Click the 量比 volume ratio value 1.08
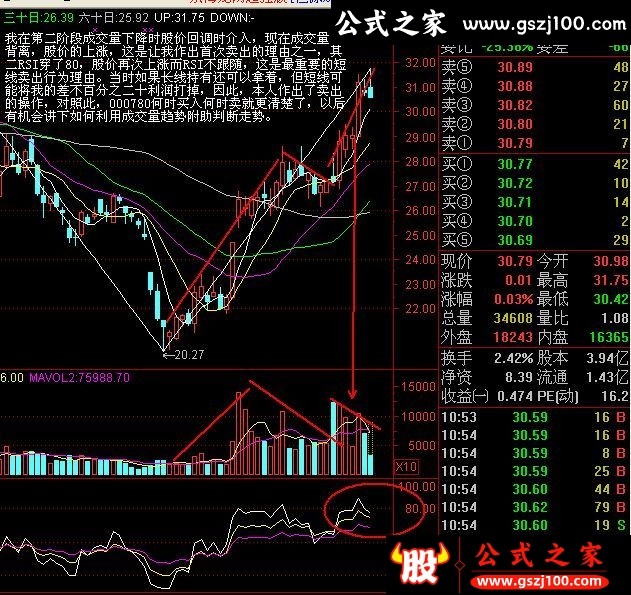The width and height of the screenshot is (631, 595). pyautogui.click(x=615, y=318)
